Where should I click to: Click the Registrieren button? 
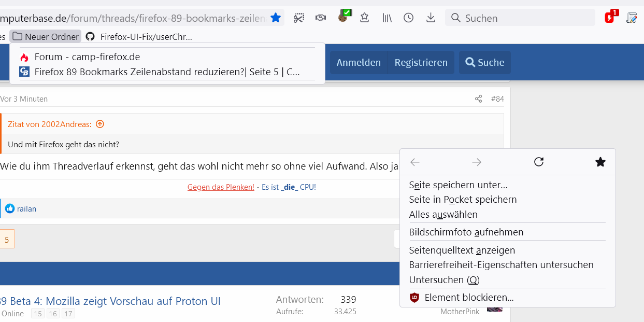coord(421,63)
